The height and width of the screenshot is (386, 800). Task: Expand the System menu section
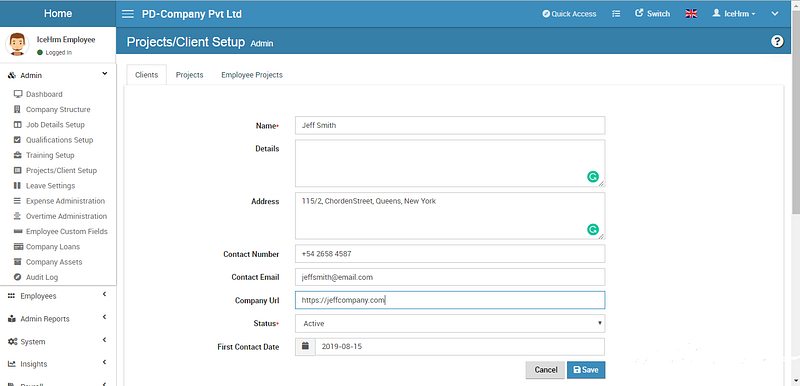coord(58,342)
